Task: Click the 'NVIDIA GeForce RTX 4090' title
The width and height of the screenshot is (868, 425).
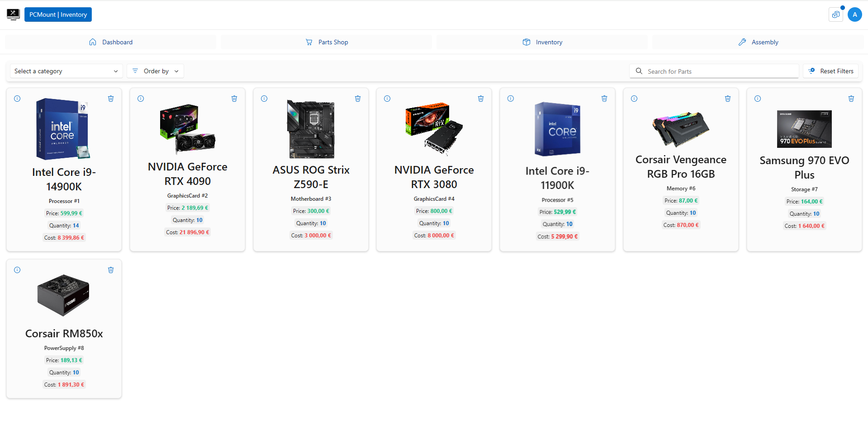Action: click(x=187, y=174)
